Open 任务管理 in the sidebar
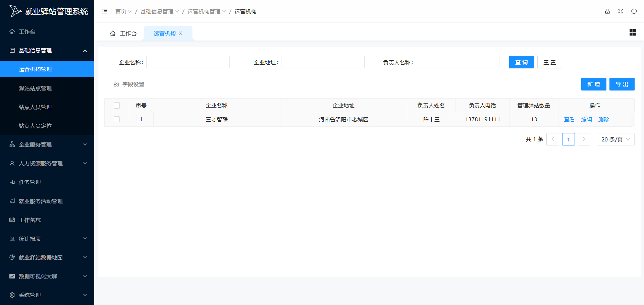Viewport: 644px width, 305px height. point(47,182)
